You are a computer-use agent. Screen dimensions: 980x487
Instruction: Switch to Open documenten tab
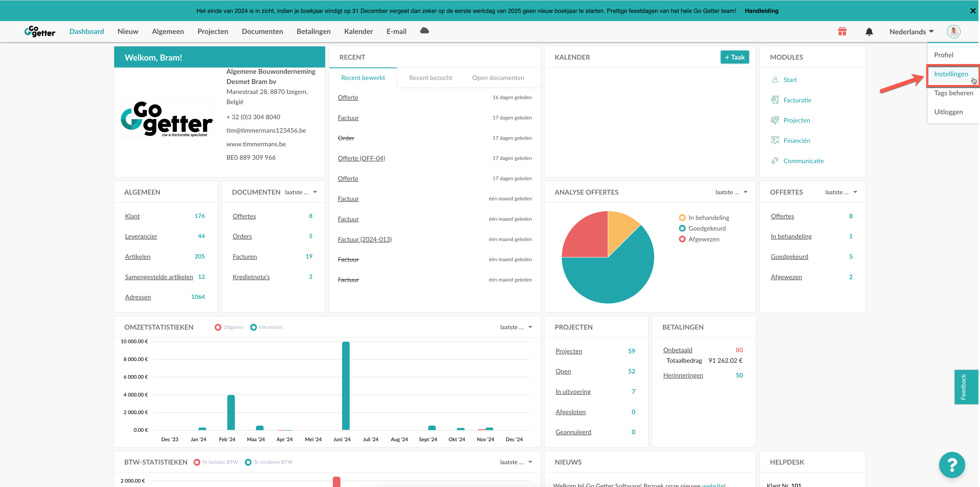498,78
